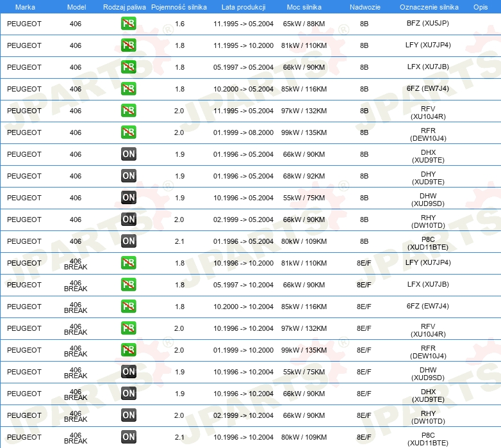Click the Rodzaj paliwa column header
Screen dimensions: 501x448
(x=124, y=7)
